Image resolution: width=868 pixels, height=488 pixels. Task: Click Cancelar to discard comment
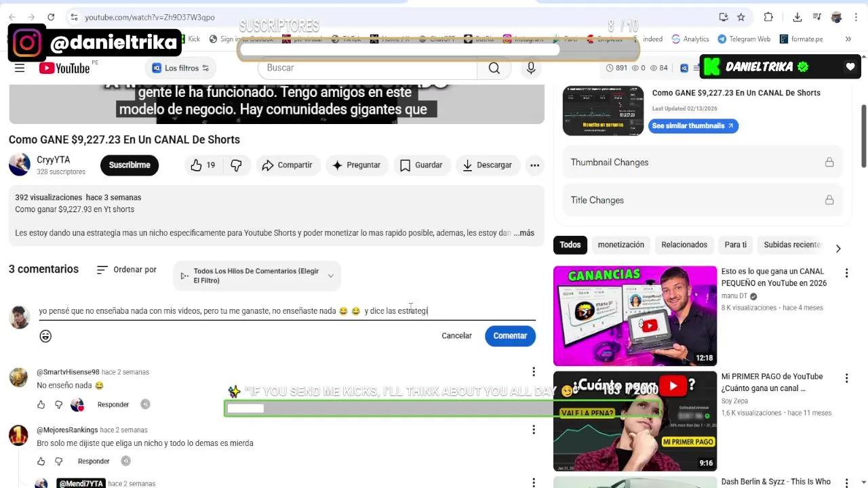point(456,335)
